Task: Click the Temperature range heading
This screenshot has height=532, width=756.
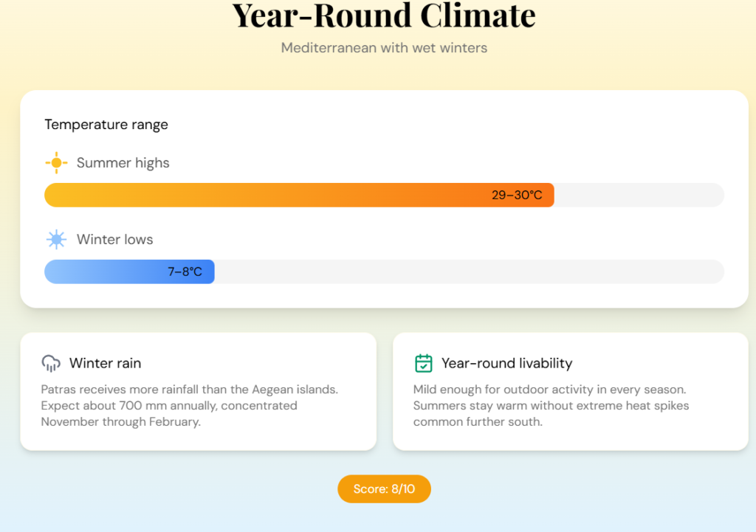Action: pos(106,125)
